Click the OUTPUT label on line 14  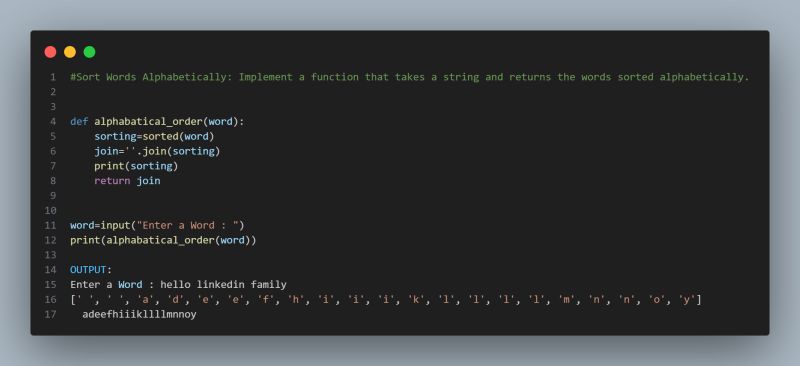pos(88,270)
